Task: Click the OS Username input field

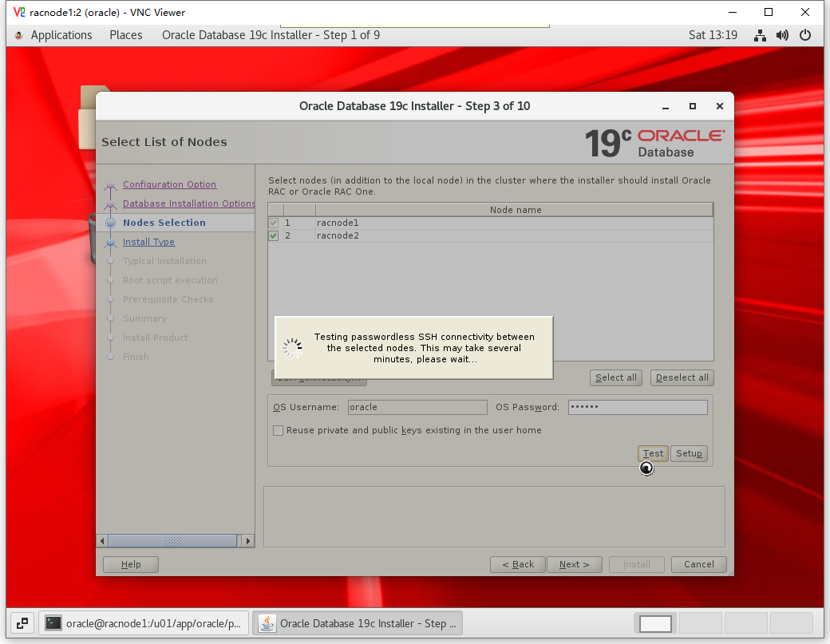Action: click(417, 407)
